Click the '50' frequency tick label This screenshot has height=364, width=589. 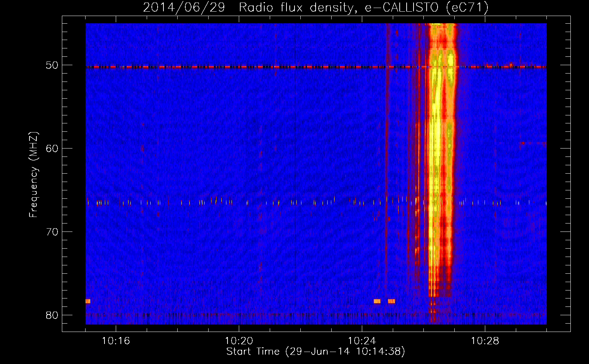point(52,65)
